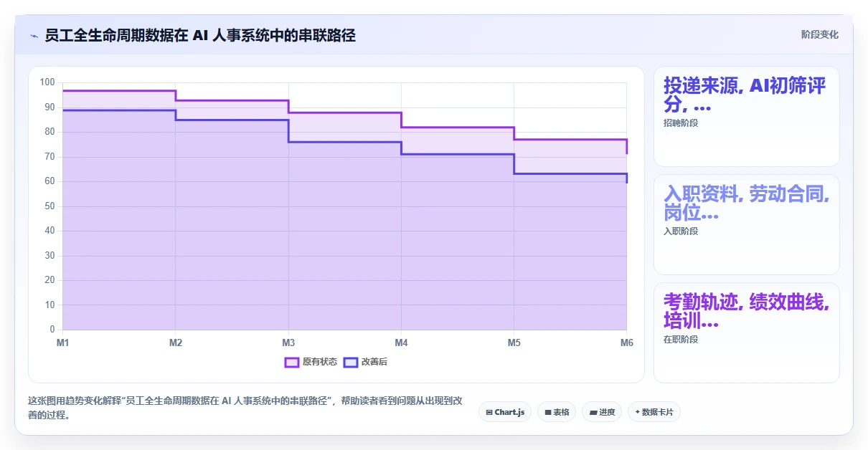Click the M5 axis label
The height and width of the screenshot is (450, 868).
(514, 343)
